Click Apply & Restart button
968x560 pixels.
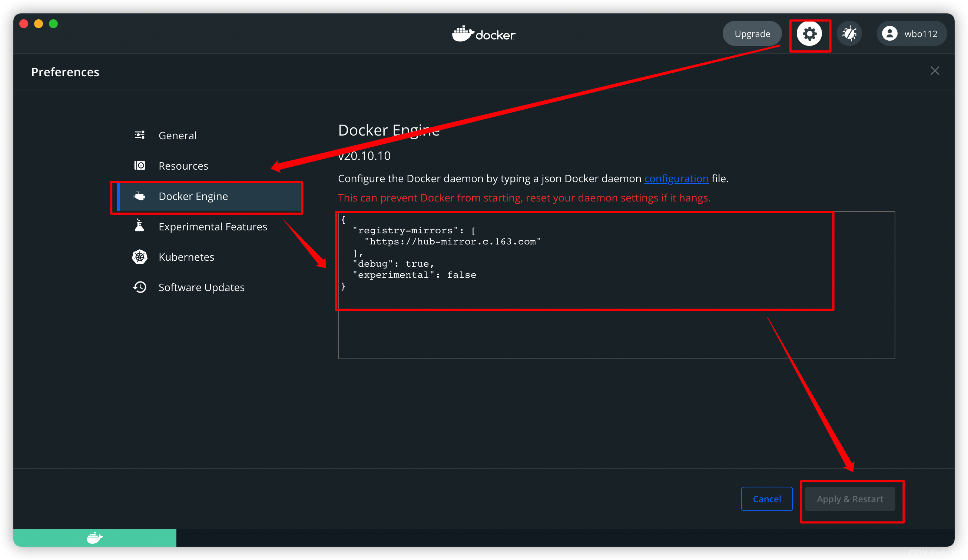(x=850, y=499)
